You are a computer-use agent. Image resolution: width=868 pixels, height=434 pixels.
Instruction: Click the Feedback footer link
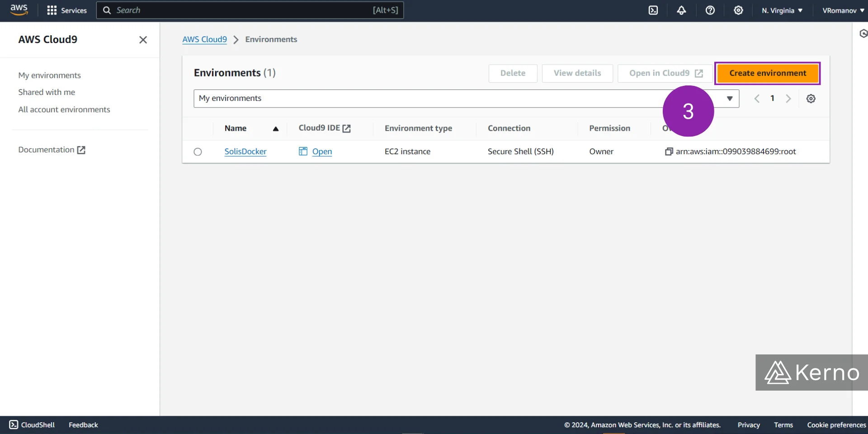tap(83, 425)
